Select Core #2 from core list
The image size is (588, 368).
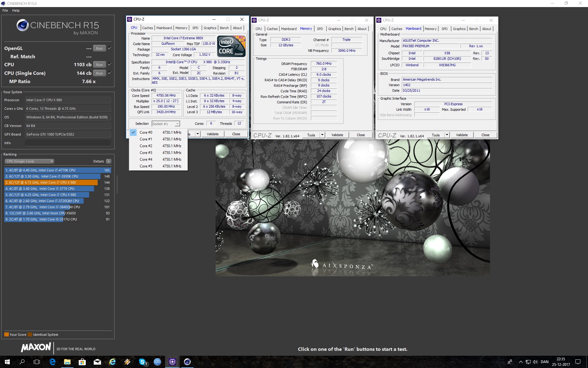(x=158, y=146)
